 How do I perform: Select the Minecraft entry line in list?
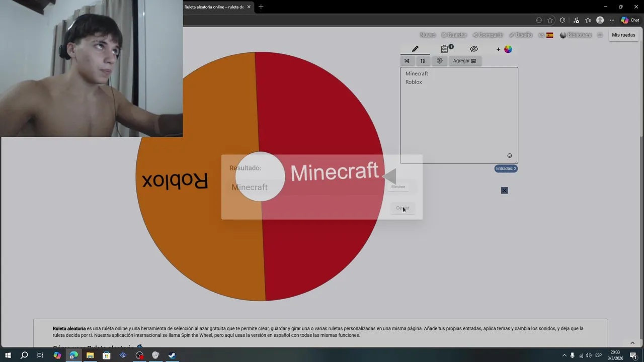coord(417,73)
